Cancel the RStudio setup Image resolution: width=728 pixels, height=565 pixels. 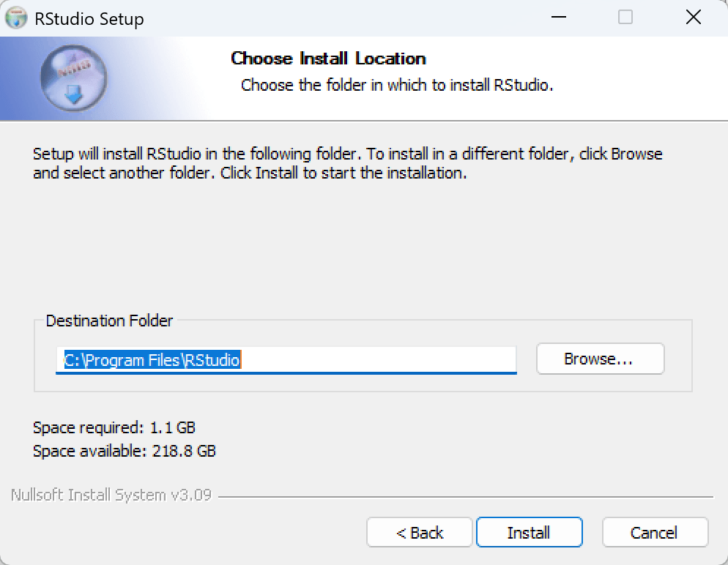(x=655, y=533)
